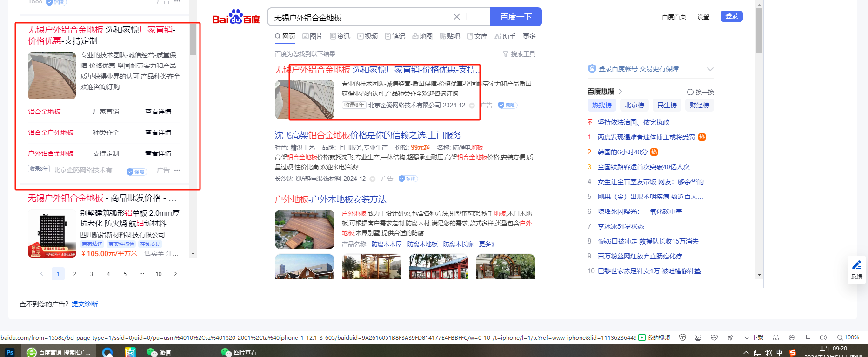Image resolution: width=868 pixels, height=357 pixels.
Task: Show hidden system tray icons
Action: point(746,352)
